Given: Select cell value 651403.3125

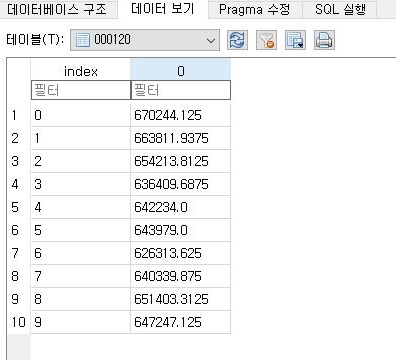Looking at the screenshot, I should tap(180, 299).
